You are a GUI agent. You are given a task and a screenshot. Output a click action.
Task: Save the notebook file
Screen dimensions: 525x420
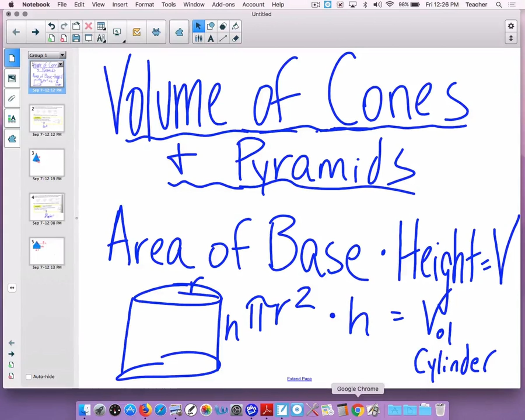pos(76,38)
